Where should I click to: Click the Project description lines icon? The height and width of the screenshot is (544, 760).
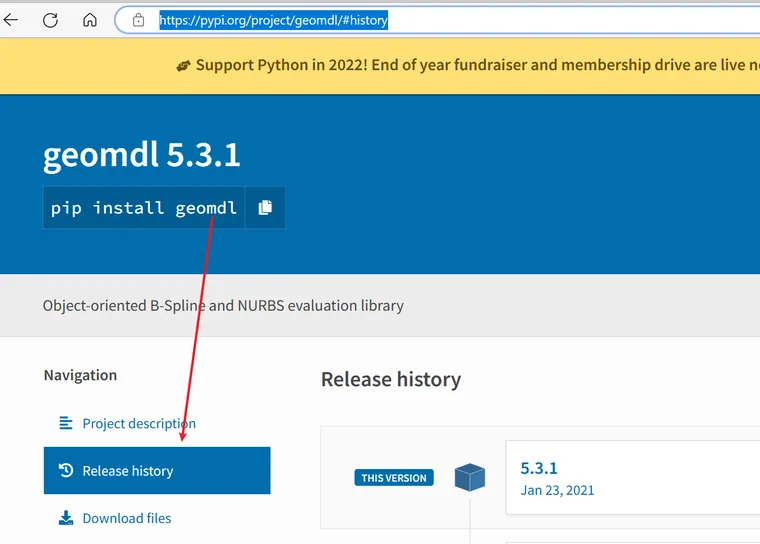coord(66,423)
